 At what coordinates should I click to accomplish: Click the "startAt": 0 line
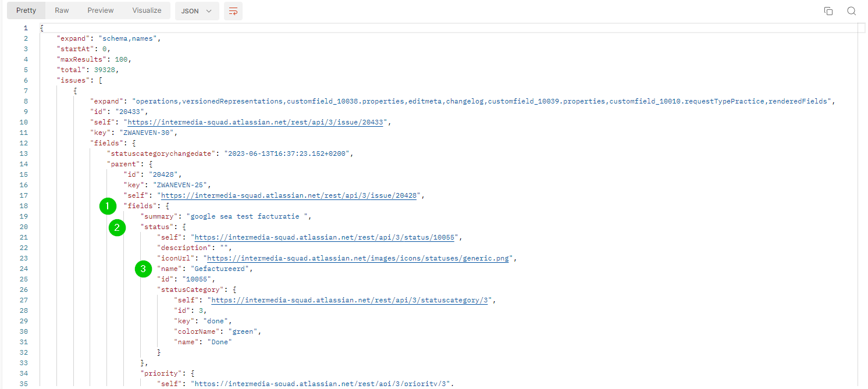pyautogui.click(x=83, y=49)
